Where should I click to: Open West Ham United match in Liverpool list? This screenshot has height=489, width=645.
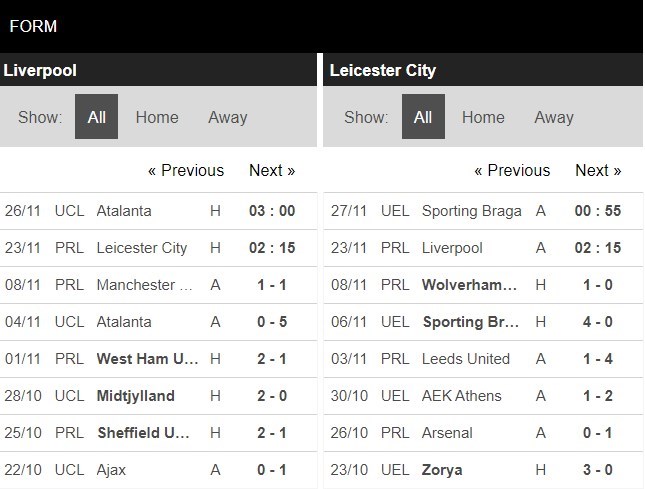click(x=145, y=358)
